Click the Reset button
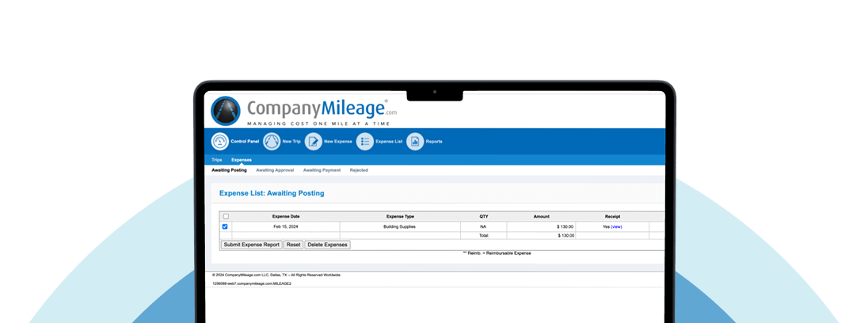 [293, 245]
